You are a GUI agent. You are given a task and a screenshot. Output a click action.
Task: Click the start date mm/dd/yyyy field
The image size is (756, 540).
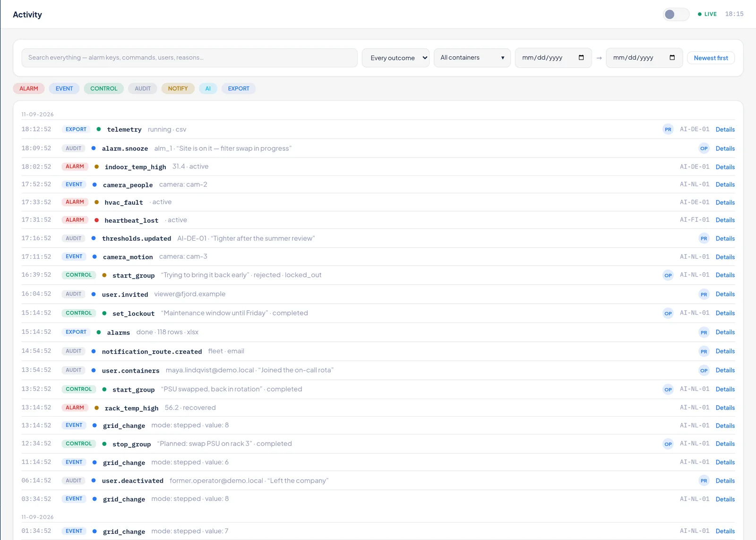553,58
